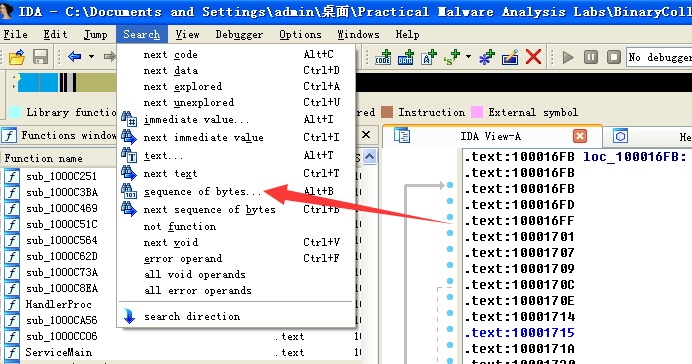Image resolution: width=692 pixels, height=364 pixels.
Task: Click the red X undefine icon
Action: coord(534,57)
